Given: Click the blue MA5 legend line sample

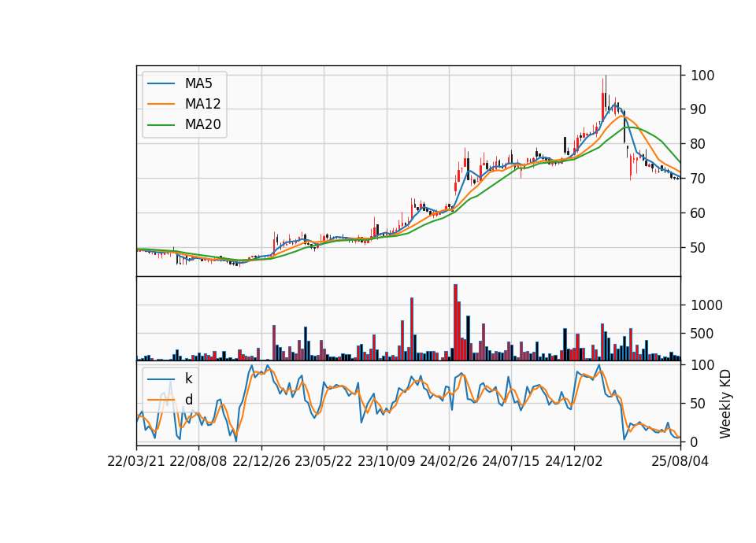Looking at the screenshot, I should pos(161,84).
